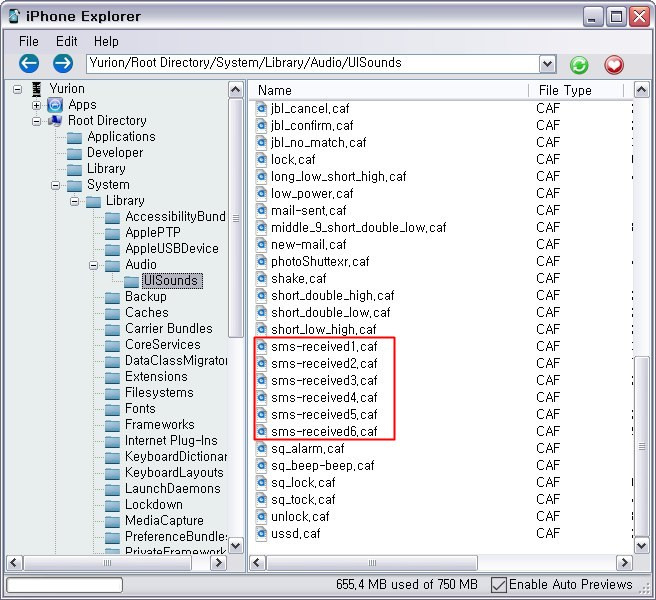
Task: Click the file icon of sms-received1.caf
Action: (261, 347)
